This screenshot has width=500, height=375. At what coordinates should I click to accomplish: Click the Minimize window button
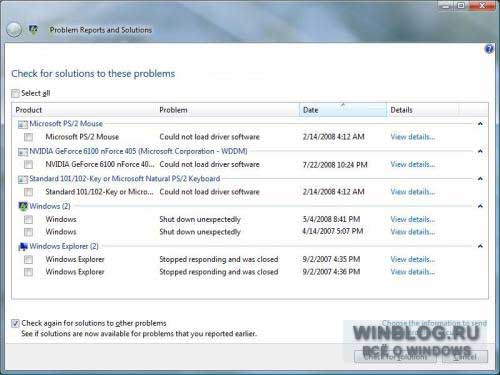pyautogui.click(x=446, y=6)
